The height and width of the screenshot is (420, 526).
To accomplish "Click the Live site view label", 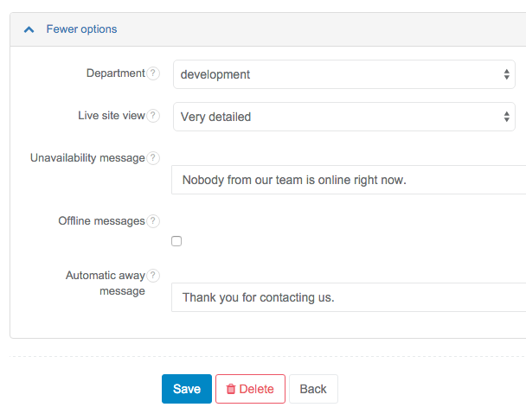I will pyautogui.click(x=111, y=116).
